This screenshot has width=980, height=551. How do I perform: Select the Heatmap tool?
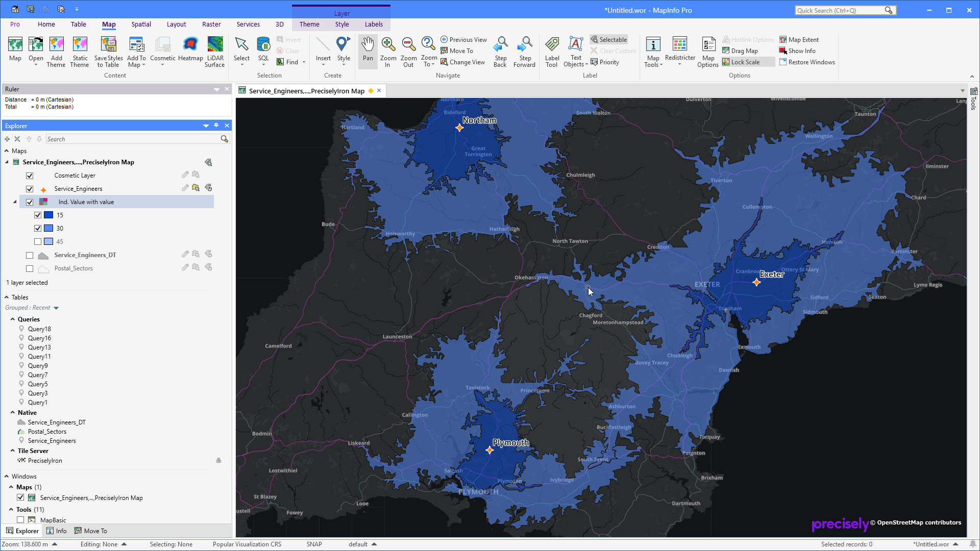(x=190, y=49)
